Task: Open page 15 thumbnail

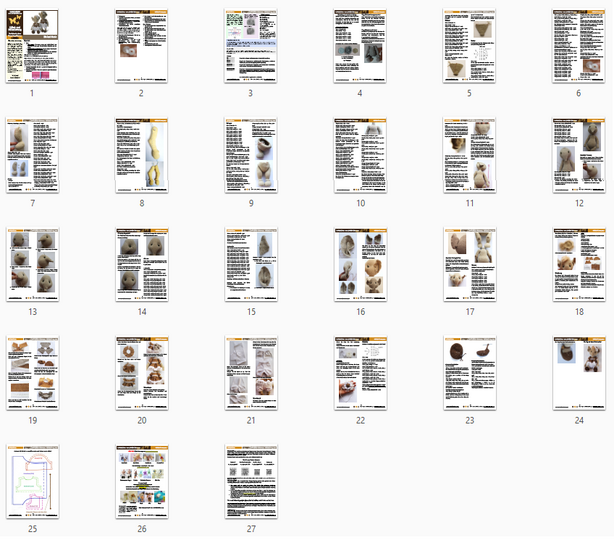Action: [250, 263]
